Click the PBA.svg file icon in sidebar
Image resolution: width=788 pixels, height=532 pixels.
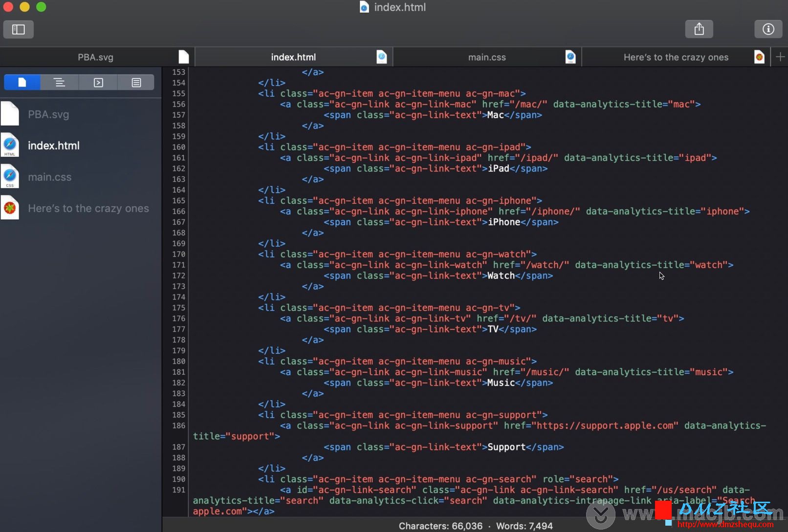(x=10, y=114)
